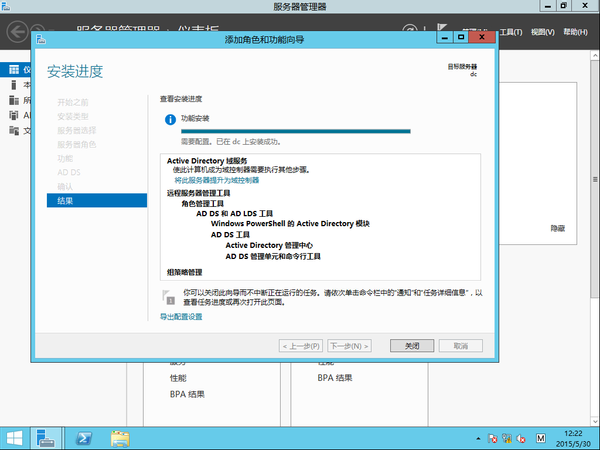Screen dimensions: 600x450
Task: Click the input method M tray icon
Action: click(541, 438)
